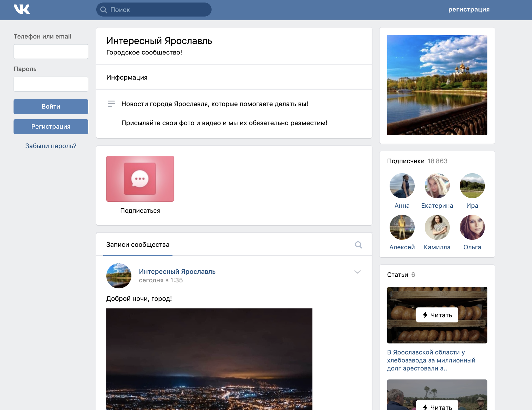Click the Поиск search bar

tap(154, 10)
